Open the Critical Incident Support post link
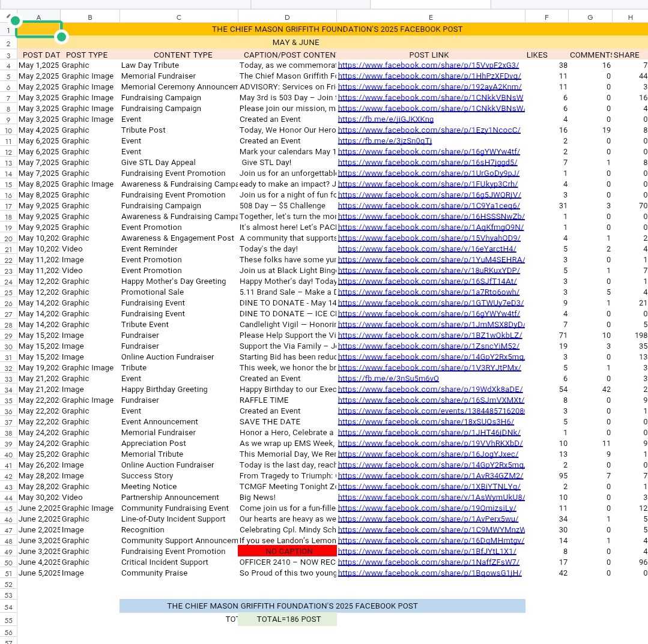 coord(429,562)
